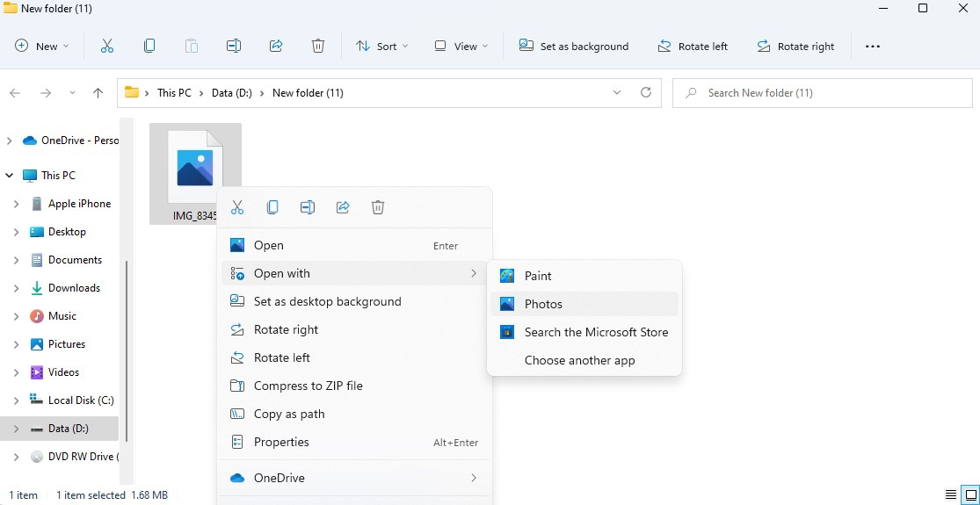Click the Share icon in the top toolbar
Image resolution: width=980 pixels, height=505 pixels.
pos(276,47)
